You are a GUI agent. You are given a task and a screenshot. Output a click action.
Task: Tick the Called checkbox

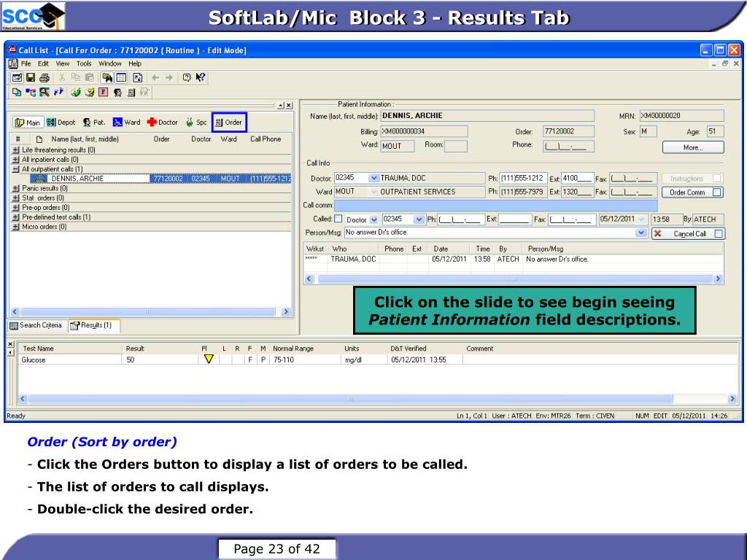click(338, 219)
